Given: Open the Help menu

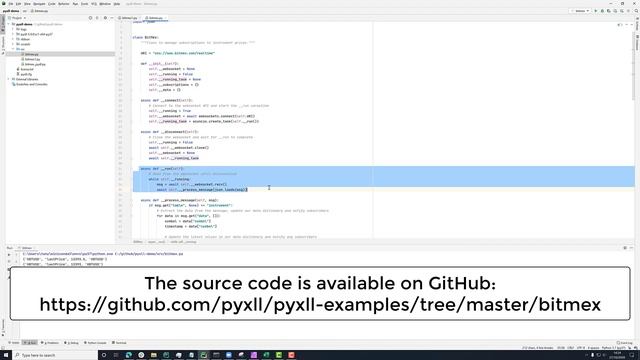Looking at the screenshot, I should tap(117, 4).
